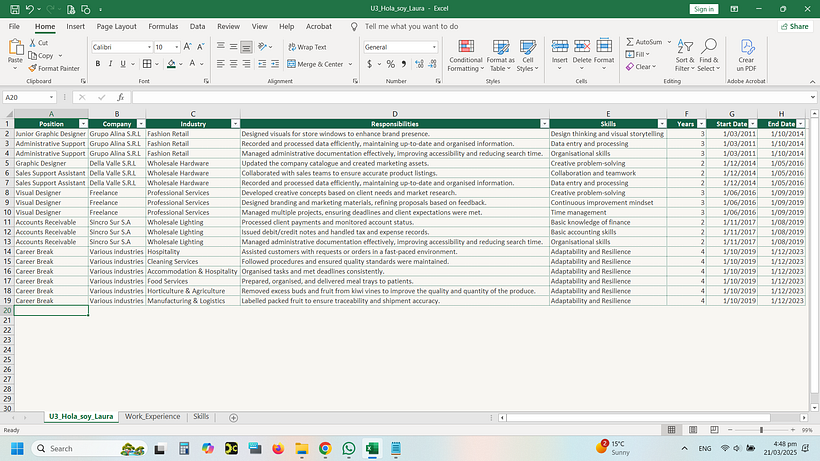
Task: Toggle Wrap Text on selected cell
Action: coord(306,47)
